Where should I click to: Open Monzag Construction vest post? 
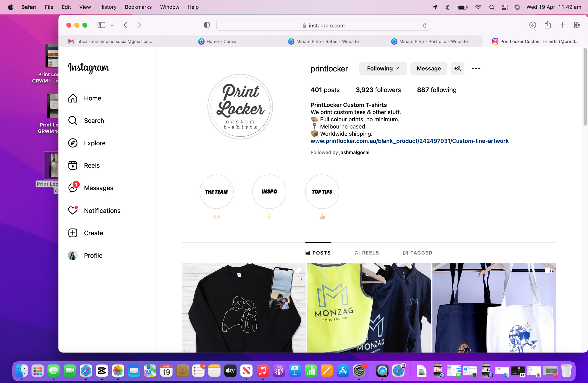(x=369, y=308)
